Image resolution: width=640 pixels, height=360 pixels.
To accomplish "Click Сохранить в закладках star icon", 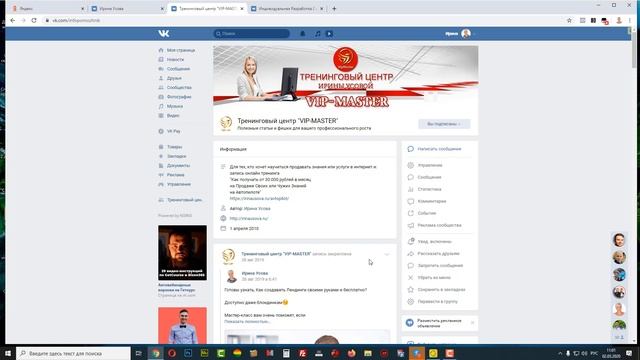I will (411, 289).
